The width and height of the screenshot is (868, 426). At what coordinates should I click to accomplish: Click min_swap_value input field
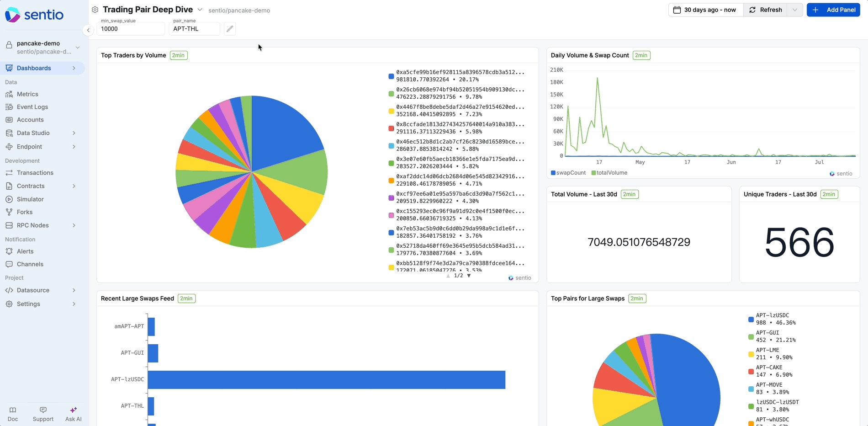point(131,29)
